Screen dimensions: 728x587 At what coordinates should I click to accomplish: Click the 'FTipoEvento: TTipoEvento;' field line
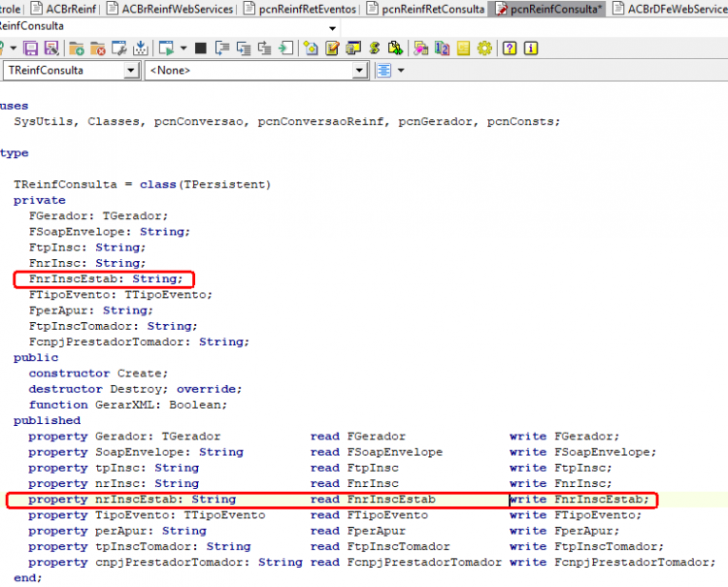[120, 295]
